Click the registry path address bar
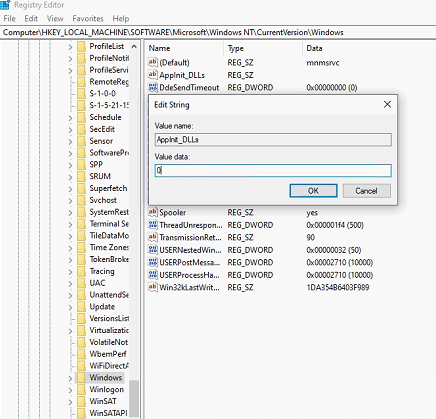 [218, 32]
